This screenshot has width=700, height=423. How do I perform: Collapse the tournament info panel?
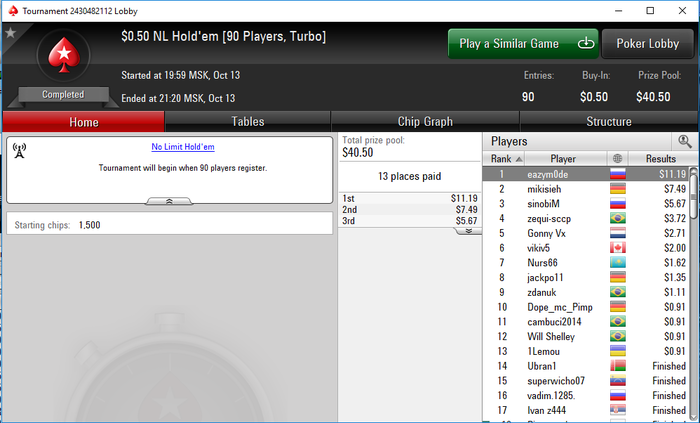click(169, 202)
